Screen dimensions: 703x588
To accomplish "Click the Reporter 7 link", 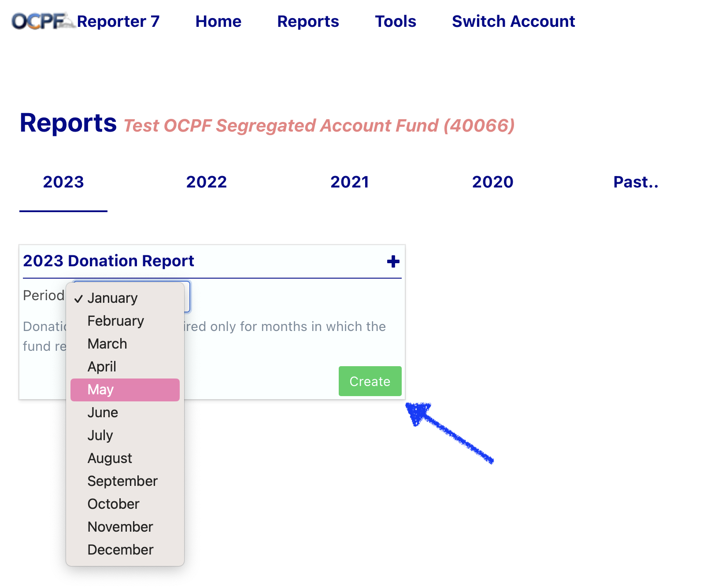I will 118,21.
